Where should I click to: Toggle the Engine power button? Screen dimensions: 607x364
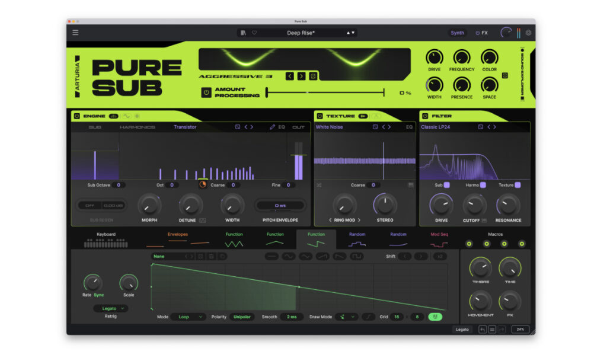[76, 116]
